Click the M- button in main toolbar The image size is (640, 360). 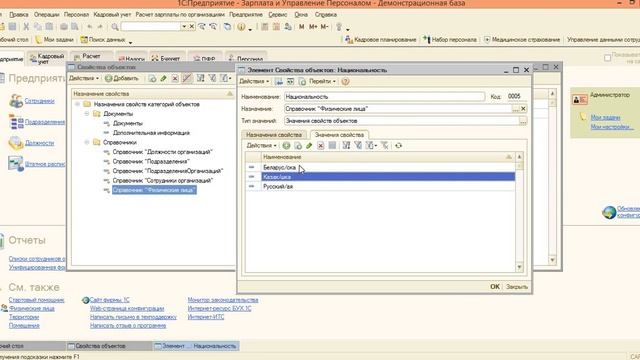coord(324,27)
